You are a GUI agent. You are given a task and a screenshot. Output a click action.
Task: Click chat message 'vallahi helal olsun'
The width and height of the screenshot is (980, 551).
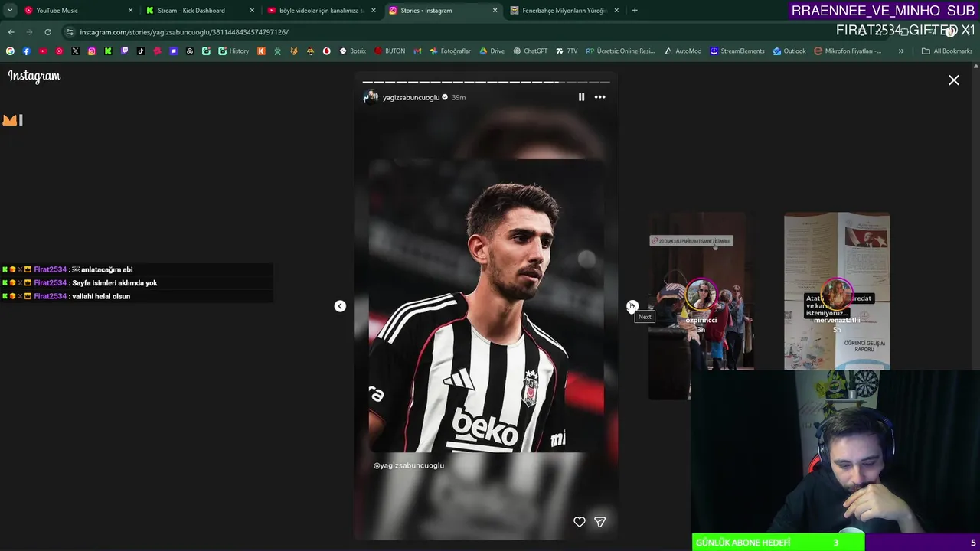pyautogui.click(x=101, y=296)
